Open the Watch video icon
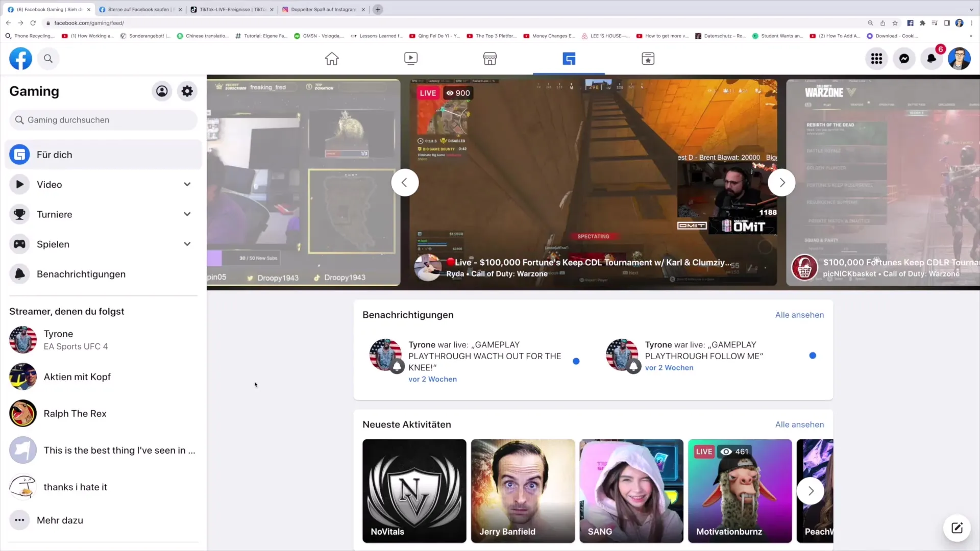Image resolution: width=980 pixels, height=551 pixels. coord(411,59)
